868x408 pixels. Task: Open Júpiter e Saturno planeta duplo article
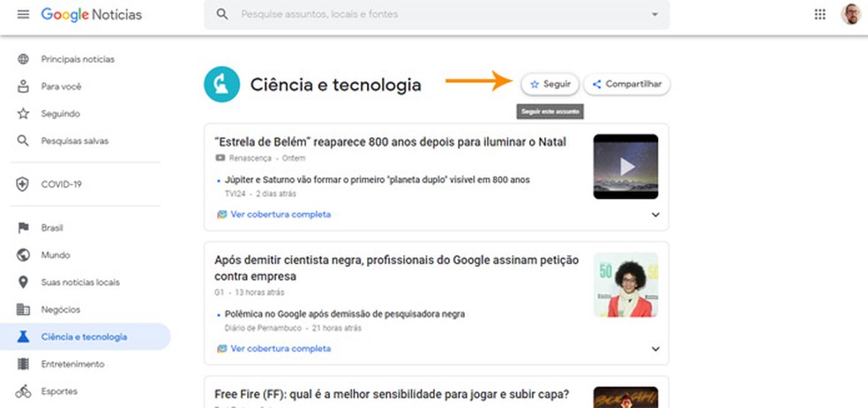pos(377,179)
